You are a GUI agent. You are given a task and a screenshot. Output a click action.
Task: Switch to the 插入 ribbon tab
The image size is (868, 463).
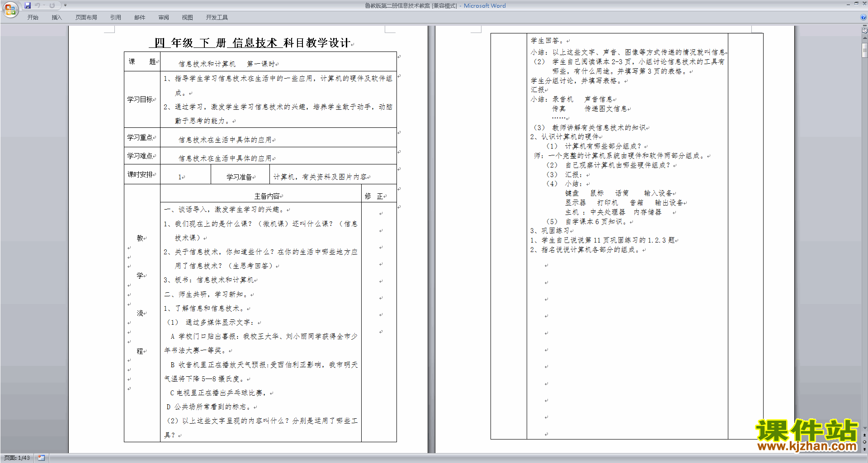coord(57,18)
